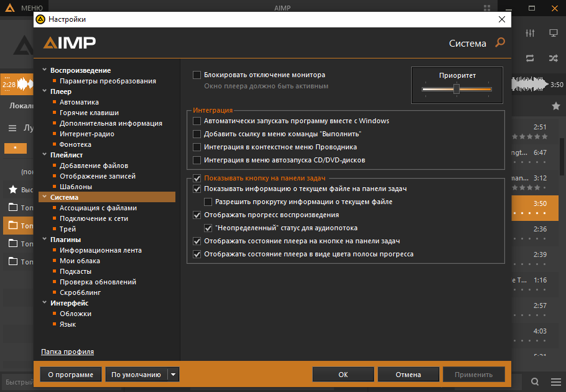Select Интернет-радио in the tree
Viewport: 566px width, 392px height.
click(87, 134)
